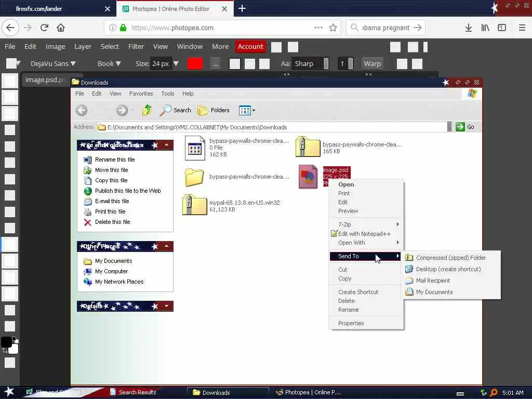
Task: Click the black foreground color swatch
Action: (6, 342)
